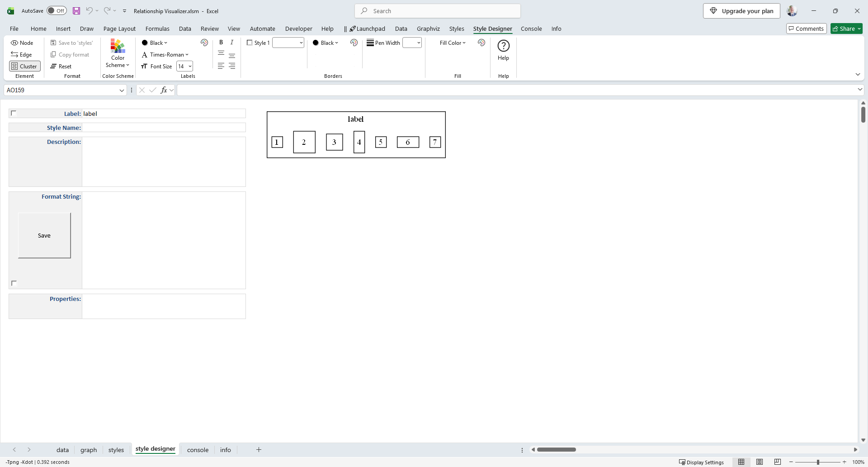
Task: Click the Help question mark icon
Action: (503, 46)
